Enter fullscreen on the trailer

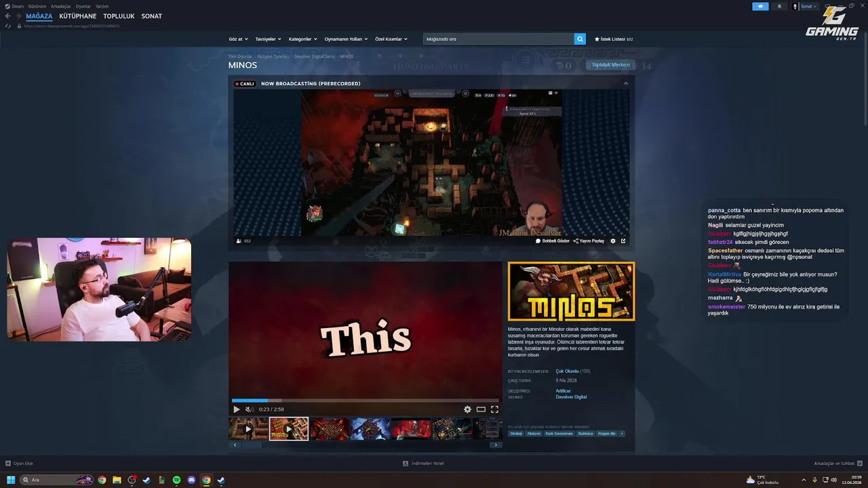tap(494, 409)
